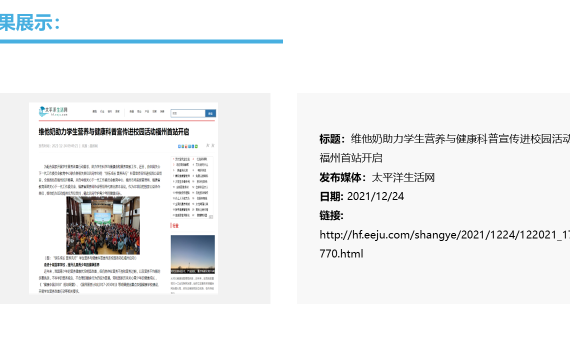Open the hf.eeju.com article link
The height and width of the screenshot is (360, 570).
445,244
